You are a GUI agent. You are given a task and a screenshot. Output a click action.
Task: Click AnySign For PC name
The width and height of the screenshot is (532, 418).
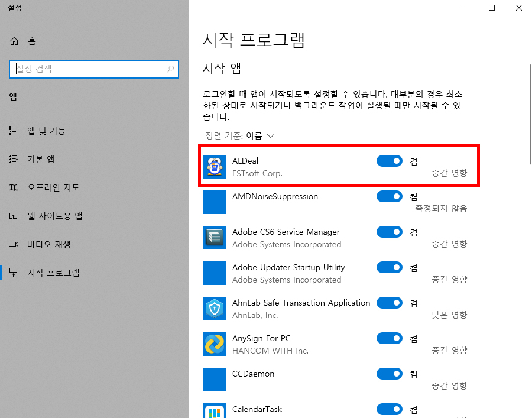pyautogui.click(x=261, y=338)
